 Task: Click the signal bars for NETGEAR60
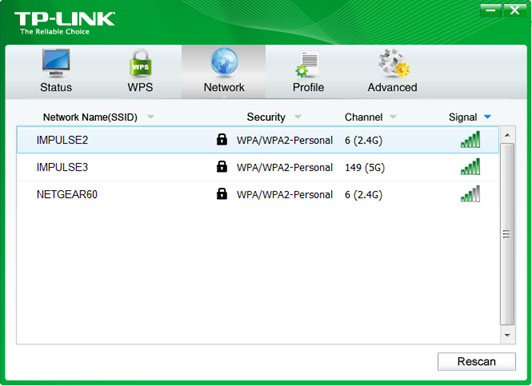tap(470, 194)
